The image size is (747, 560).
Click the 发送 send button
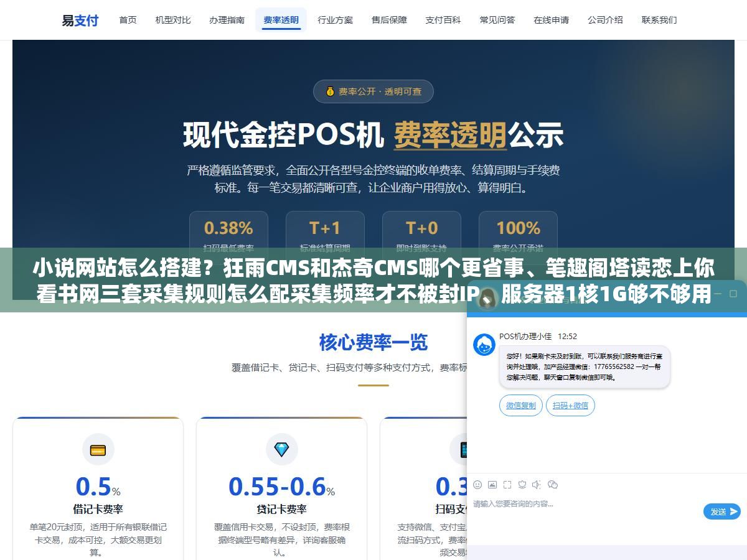pos(722,511)
